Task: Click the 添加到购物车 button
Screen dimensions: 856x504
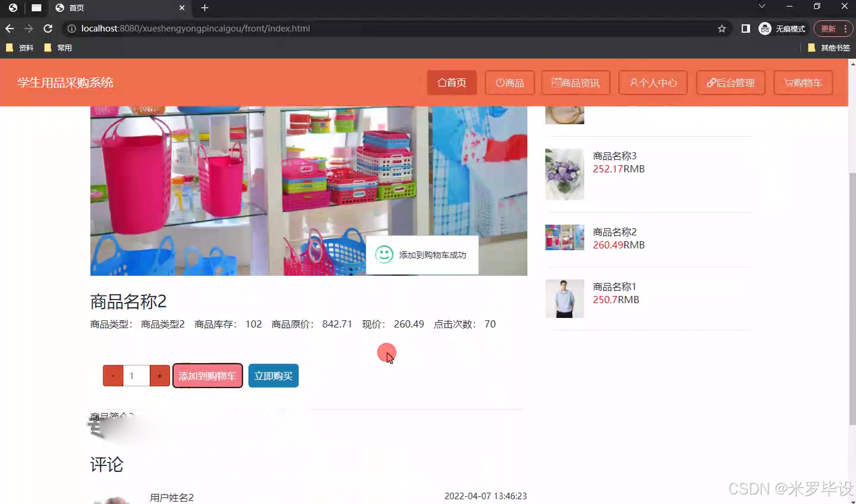Action: click(207, 376)
